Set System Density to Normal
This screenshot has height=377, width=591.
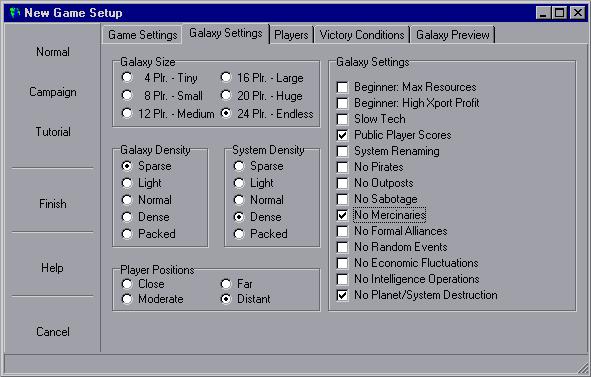tap(259, 200)
